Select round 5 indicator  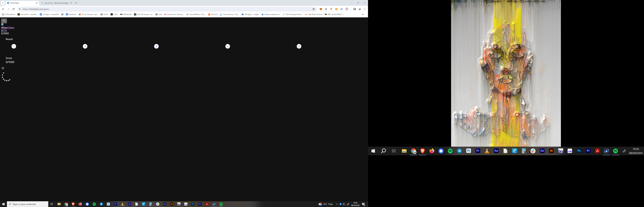click(x=299, y=46)
